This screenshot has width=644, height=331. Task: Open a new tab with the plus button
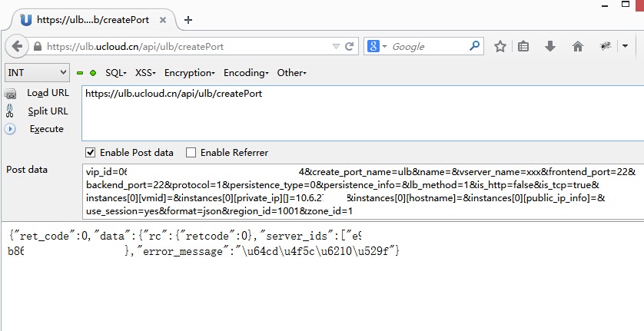[188, 20]
